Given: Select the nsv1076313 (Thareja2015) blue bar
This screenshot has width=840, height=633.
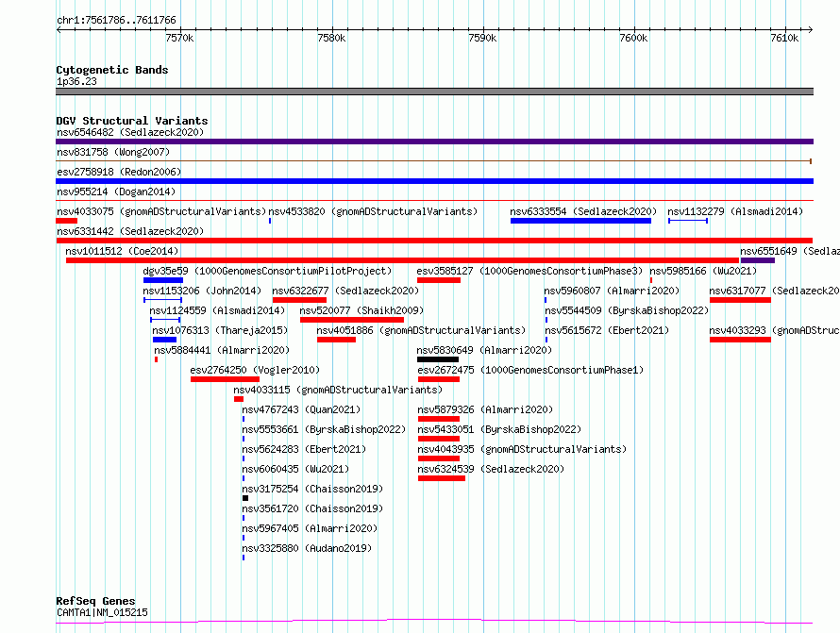Looking at the screenshot, I should 164,340.
